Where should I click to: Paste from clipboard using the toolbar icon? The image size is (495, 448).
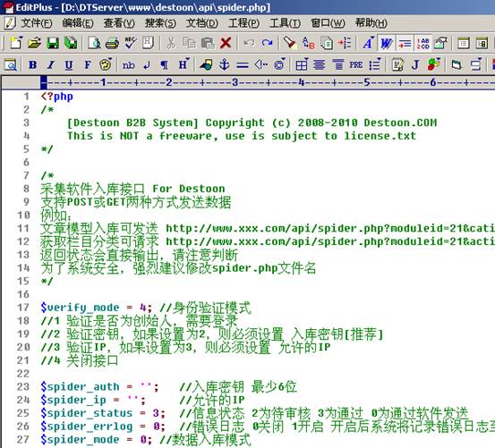point(208,43)
